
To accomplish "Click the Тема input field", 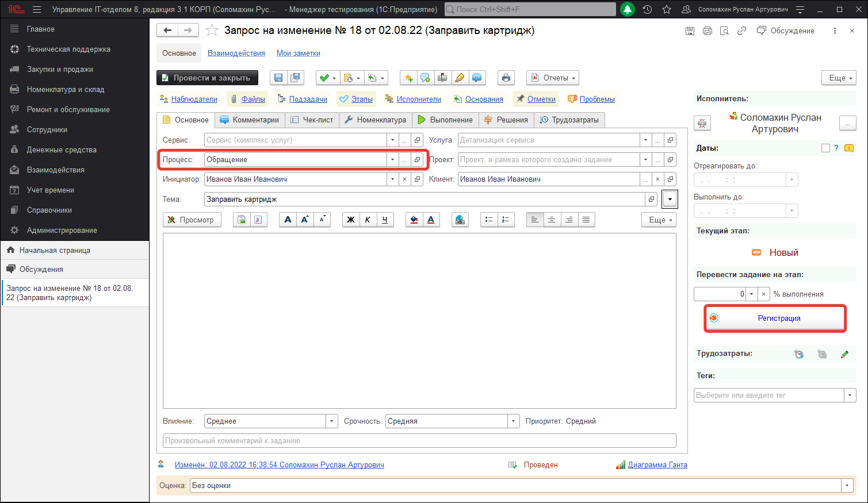I will tap(425, 199).
